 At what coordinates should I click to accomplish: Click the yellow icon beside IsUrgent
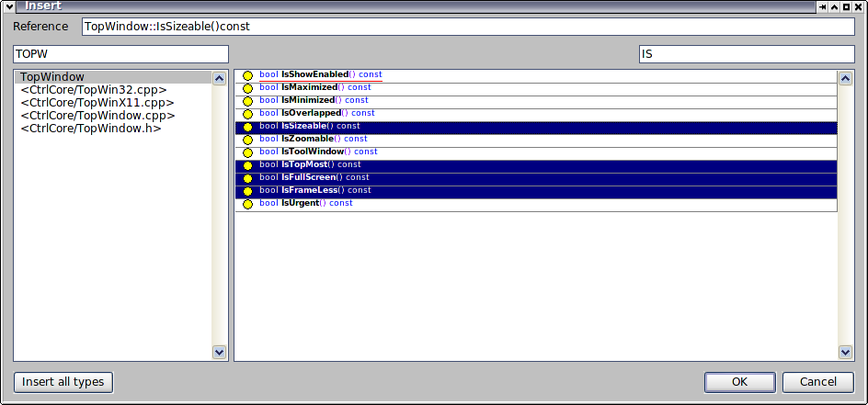(247, 204)
